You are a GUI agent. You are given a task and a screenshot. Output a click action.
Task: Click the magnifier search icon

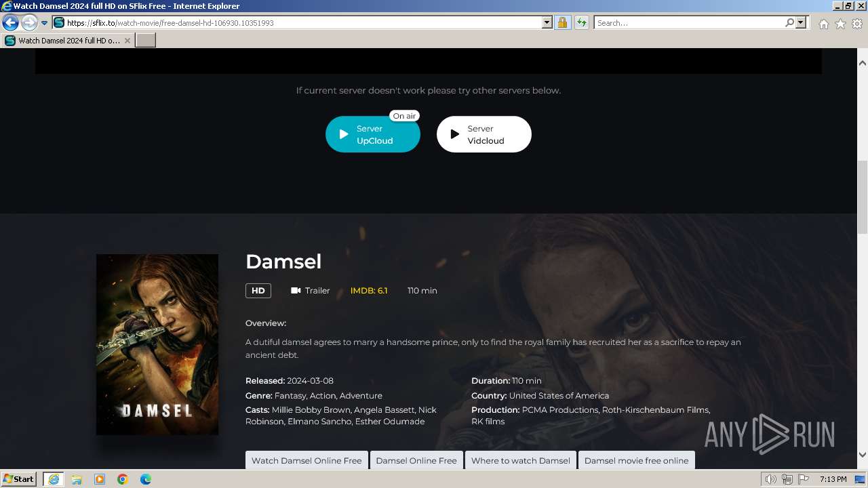790,23
